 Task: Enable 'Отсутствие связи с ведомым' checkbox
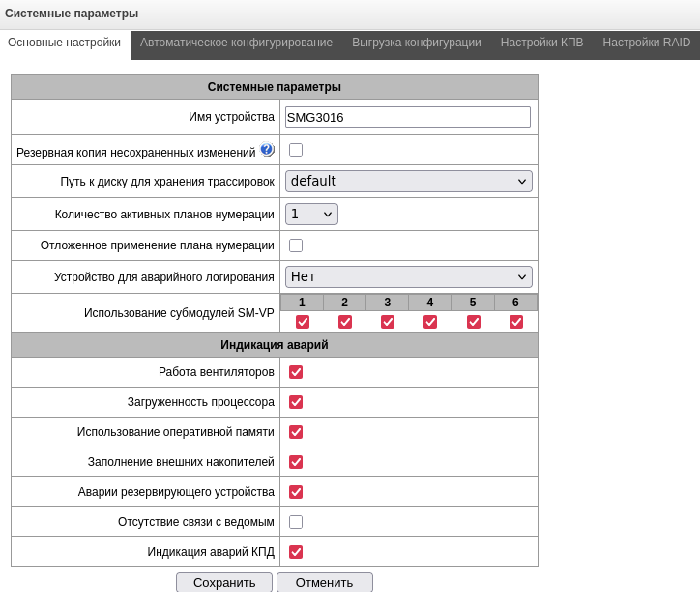click(x=296, y=522)
